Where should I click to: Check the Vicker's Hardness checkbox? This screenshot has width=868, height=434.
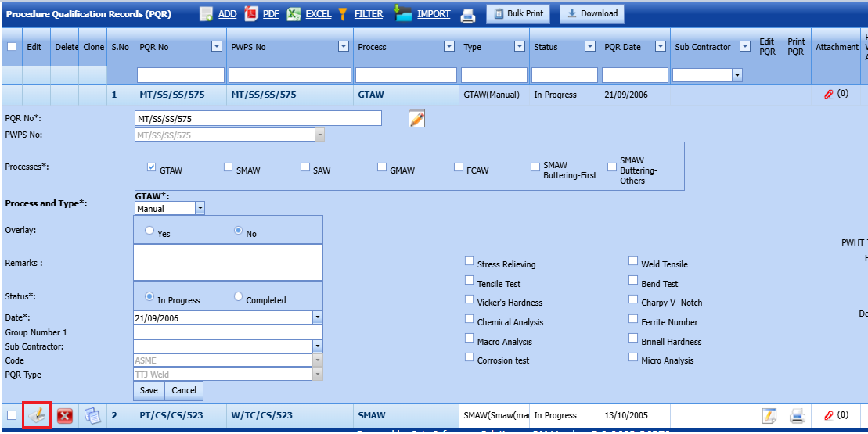(x=469, y=299)
